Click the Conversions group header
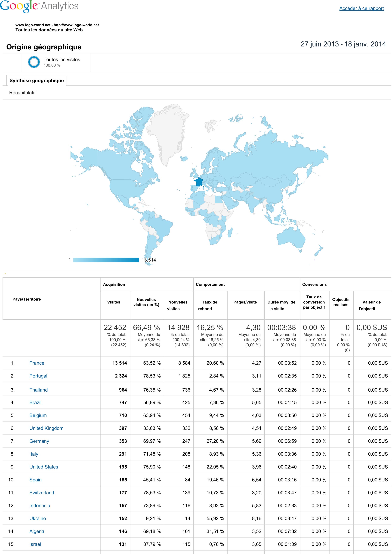This screenshot has width=392, height=555. coord(314,284)
